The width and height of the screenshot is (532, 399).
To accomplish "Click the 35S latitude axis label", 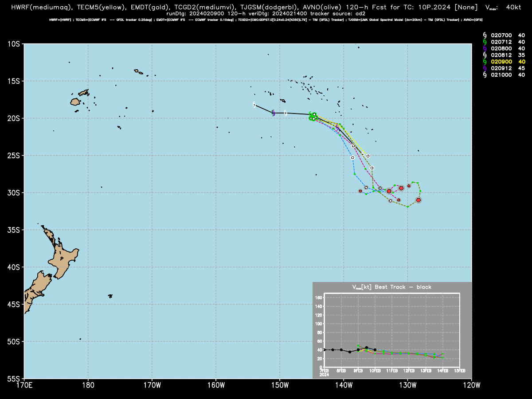I will 14,230.
